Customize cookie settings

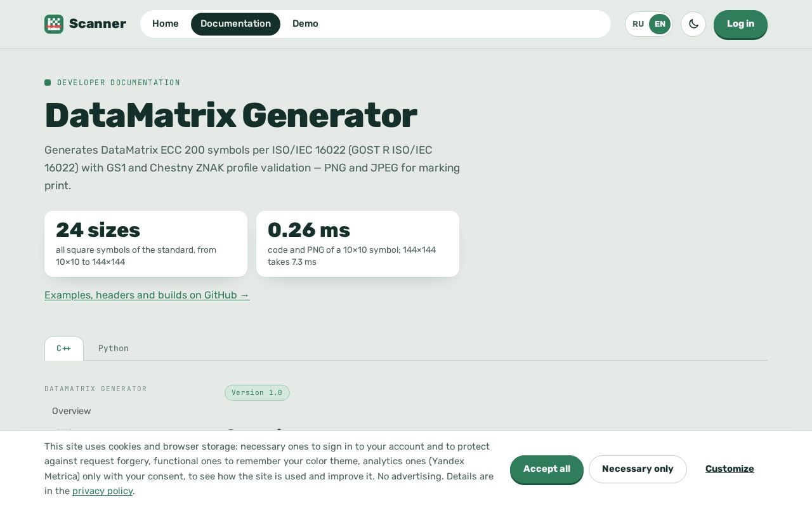[x=730, y=469]
